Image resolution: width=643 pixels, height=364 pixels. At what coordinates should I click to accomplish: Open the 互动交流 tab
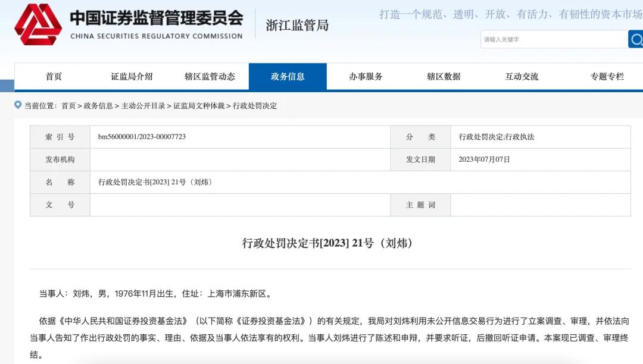(x=521, y=76)
